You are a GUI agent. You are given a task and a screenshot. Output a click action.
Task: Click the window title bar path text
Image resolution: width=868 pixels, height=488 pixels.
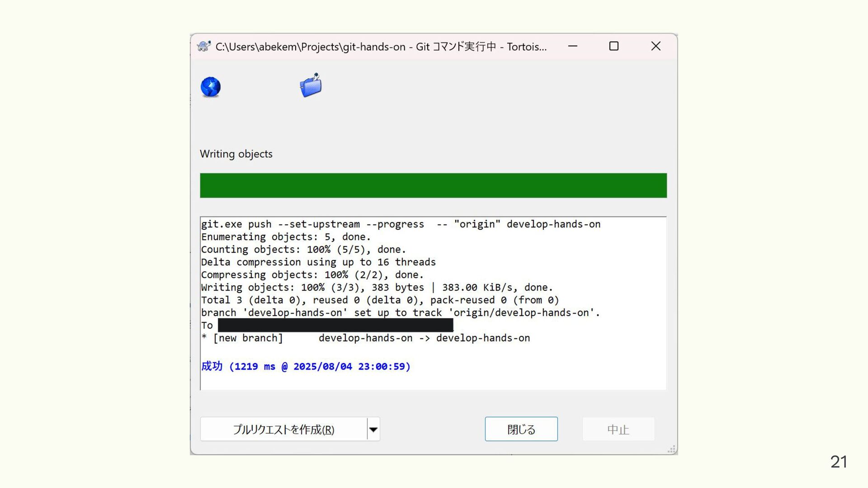[x=381, y=47]
